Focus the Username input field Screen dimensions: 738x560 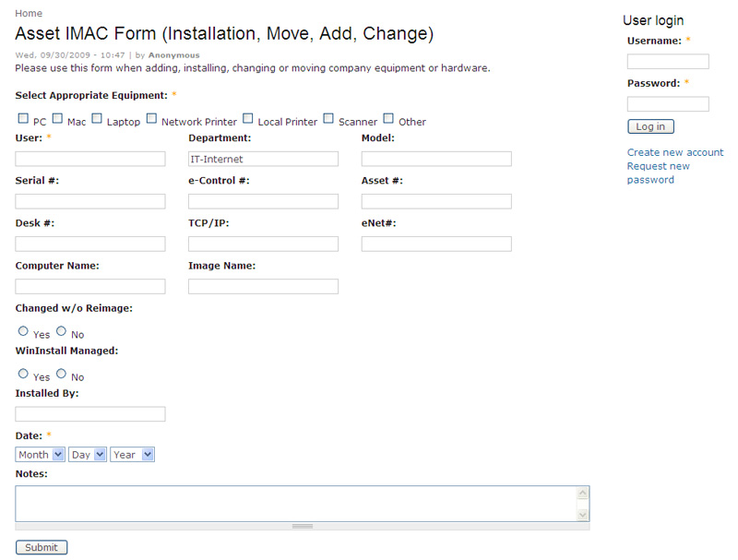click(668, 61)
